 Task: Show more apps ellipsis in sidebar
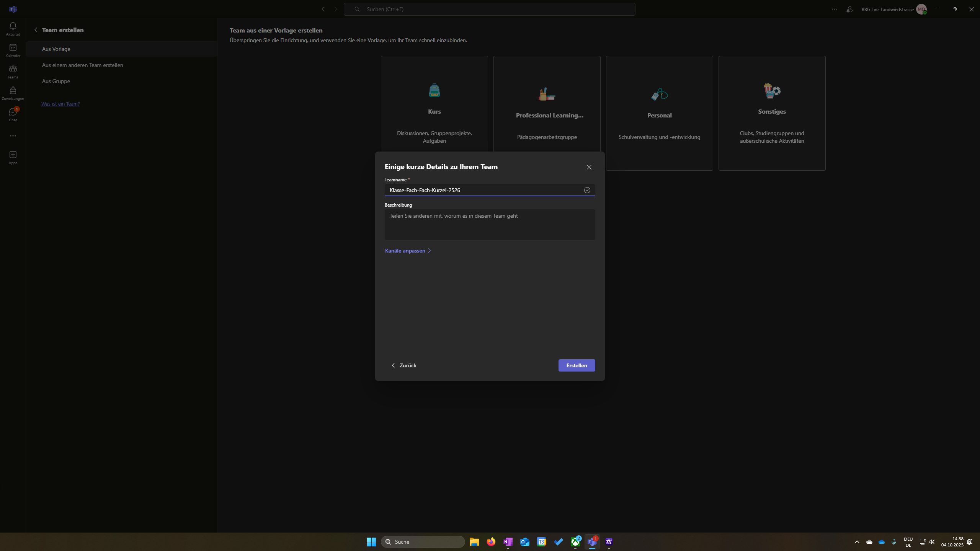(13, 136)
